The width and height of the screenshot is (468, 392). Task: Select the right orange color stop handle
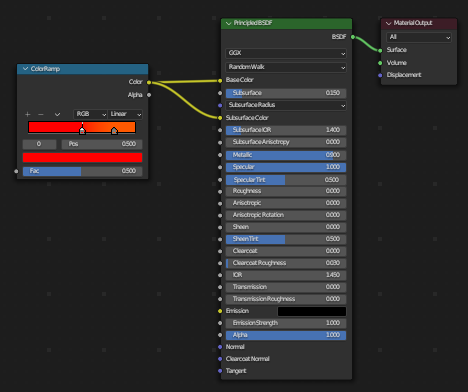114,131
